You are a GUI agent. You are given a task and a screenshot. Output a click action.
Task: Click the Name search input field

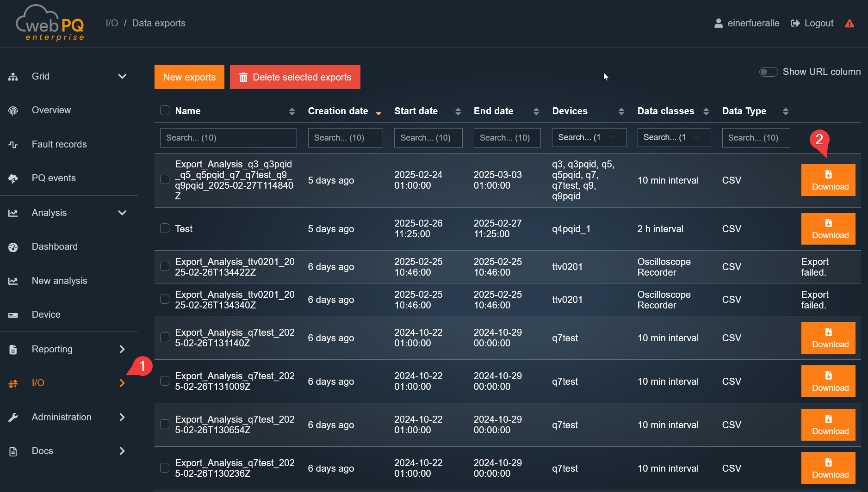pos(228,138)
